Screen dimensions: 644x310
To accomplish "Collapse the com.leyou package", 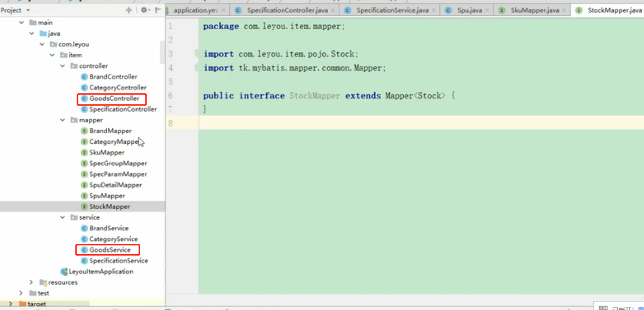I will click(x=42, y=44).
